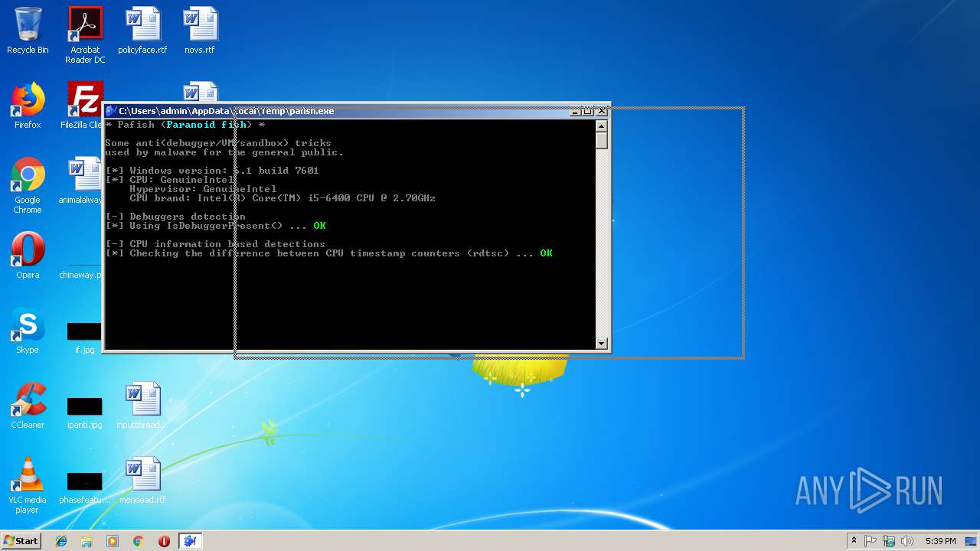Select the inputthread document icon

142,406
